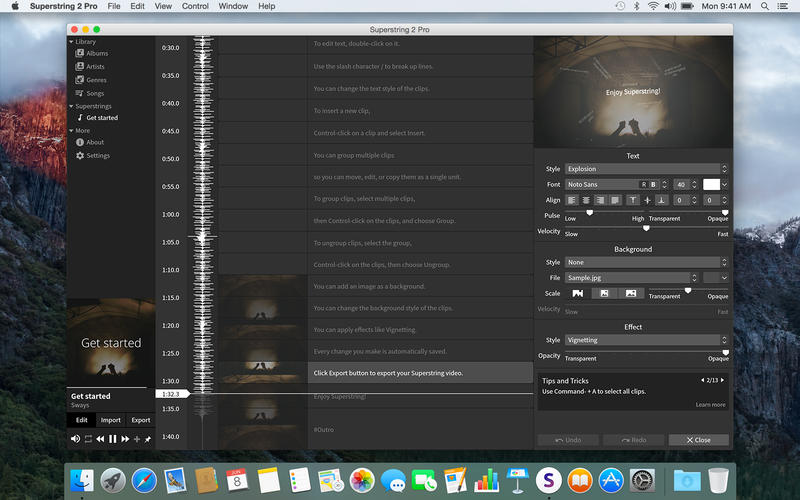The height and width of the screenshot is (500, 800).
Task: Click the white text color swatch
Action: point(711,184)
